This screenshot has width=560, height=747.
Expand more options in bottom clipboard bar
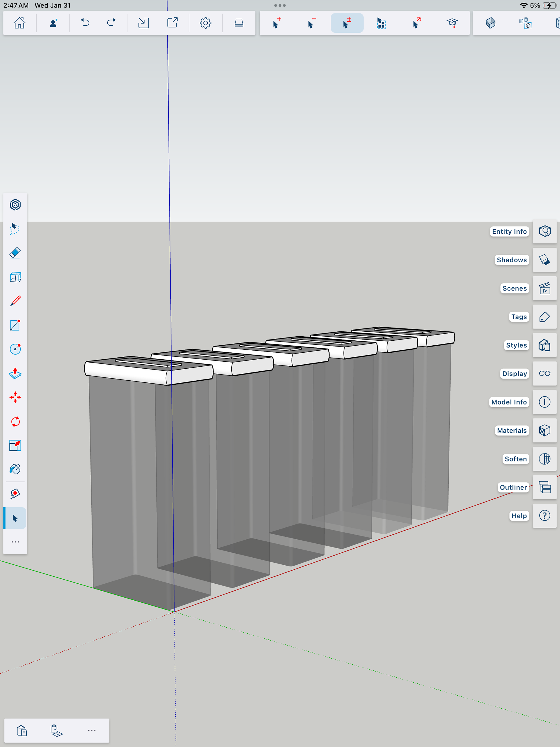pyautogui.click(x=92, y=730)
